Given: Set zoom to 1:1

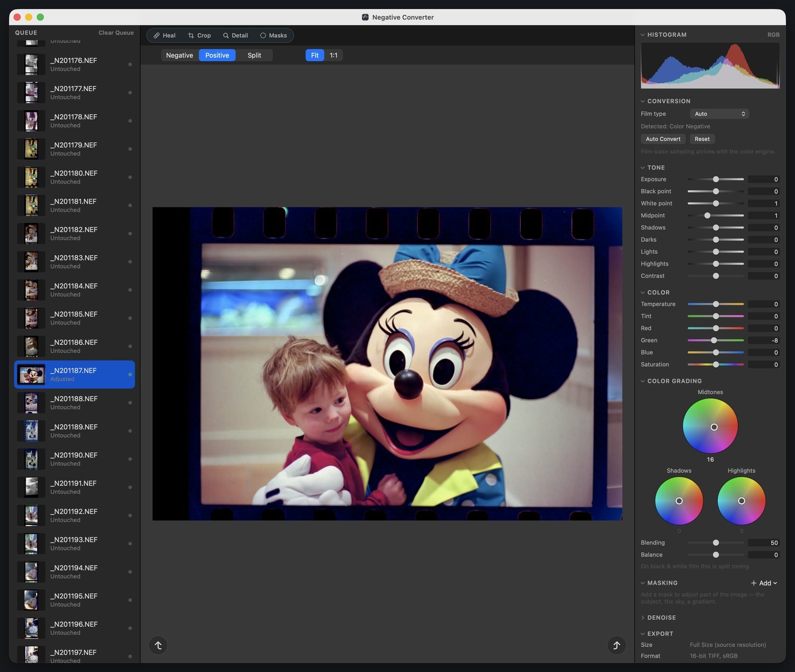Looking at the screenshot, I should point(333,55).
